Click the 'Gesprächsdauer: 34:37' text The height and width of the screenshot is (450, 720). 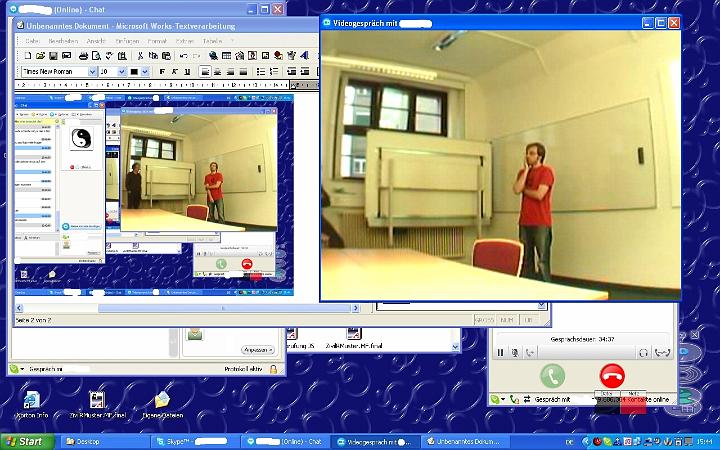click(x=582, y=339)
